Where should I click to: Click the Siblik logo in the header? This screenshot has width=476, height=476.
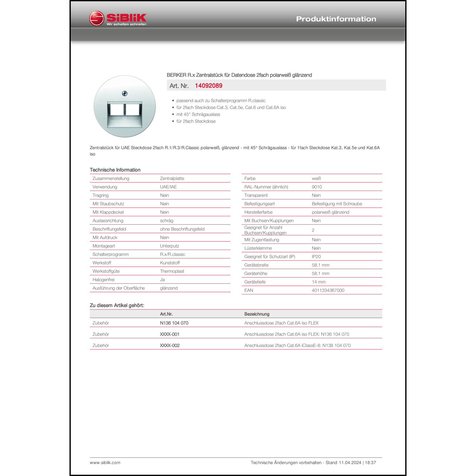pyautogui.click(x=118, y=18)
